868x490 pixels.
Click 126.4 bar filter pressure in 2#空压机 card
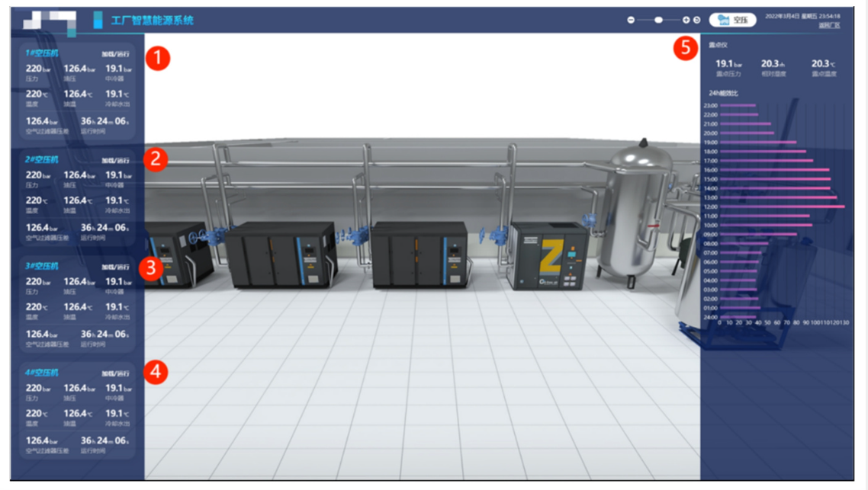(41, 227)
